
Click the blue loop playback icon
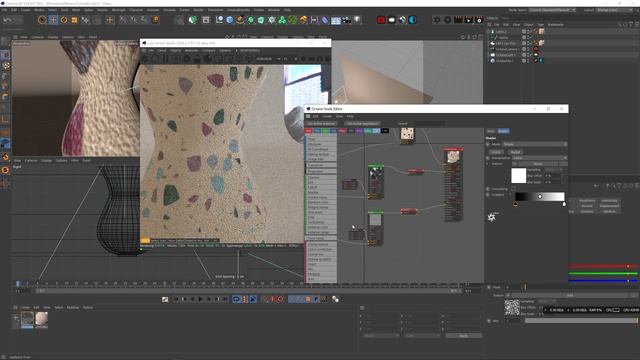[236, 299]
